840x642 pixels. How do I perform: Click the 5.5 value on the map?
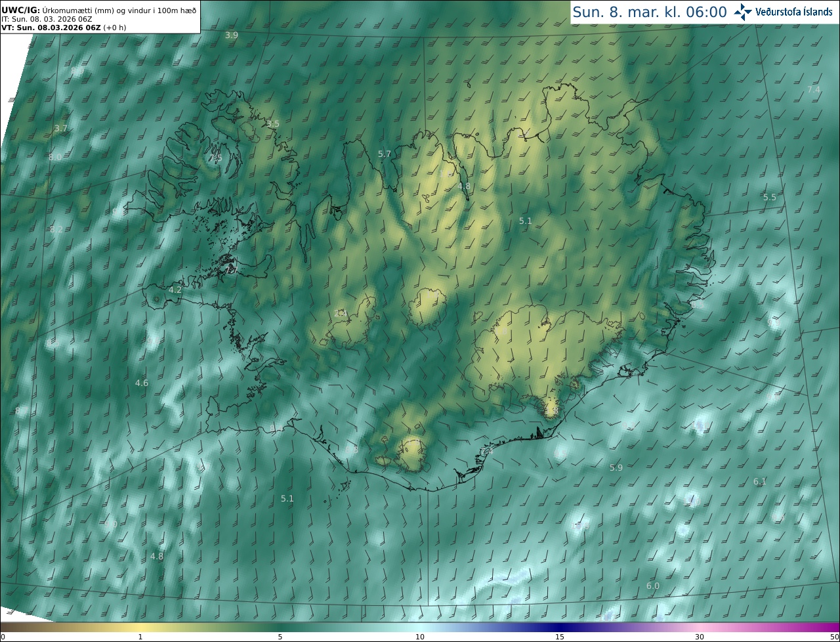tap(770, 197)
